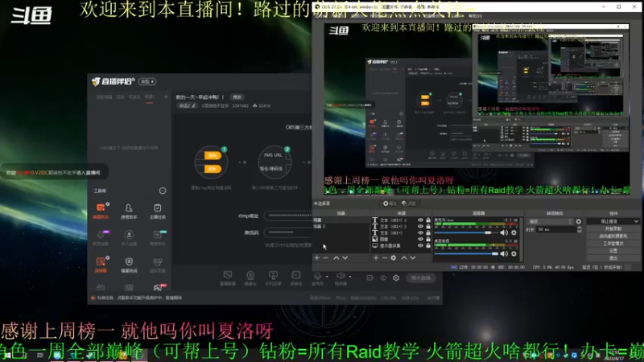Toggle lock on 显示器采集 source
644x362 pixels.
tap(428, 245)
